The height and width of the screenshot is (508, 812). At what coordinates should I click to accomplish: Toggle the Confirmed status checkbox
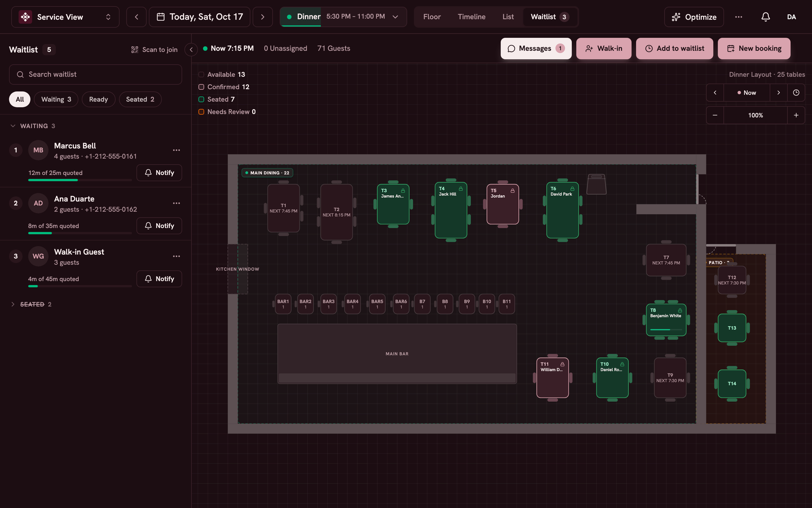pyautogui.click(x=201, y=87)
